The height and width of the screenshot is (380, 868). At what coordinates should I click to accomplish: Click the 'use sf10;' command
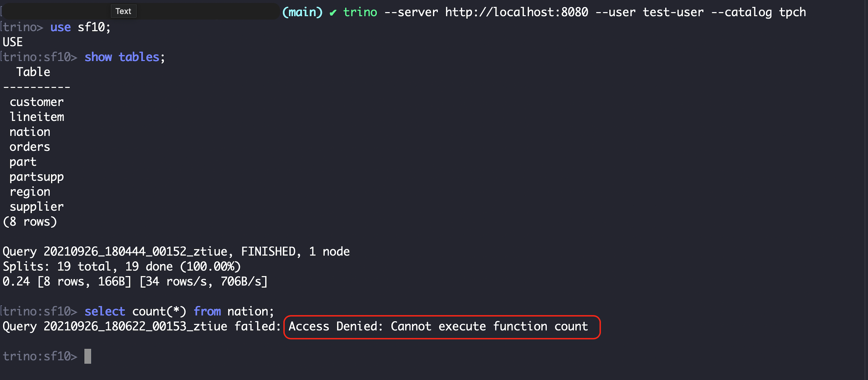point(80,27)
